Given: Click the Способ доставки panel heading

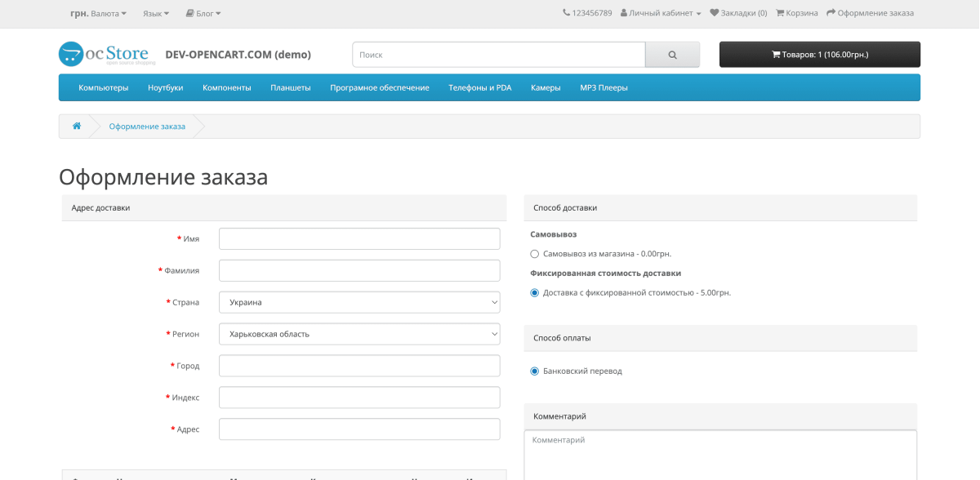Looking at the screenshot, I should pyautogui.click(x=720, y=207).
